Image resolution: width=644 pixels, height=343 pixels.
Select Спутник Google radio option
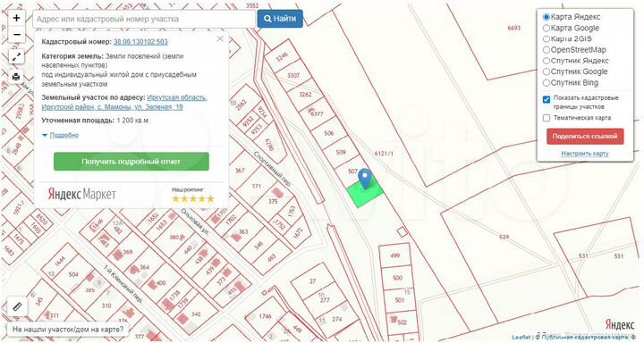tap(547, 71)
